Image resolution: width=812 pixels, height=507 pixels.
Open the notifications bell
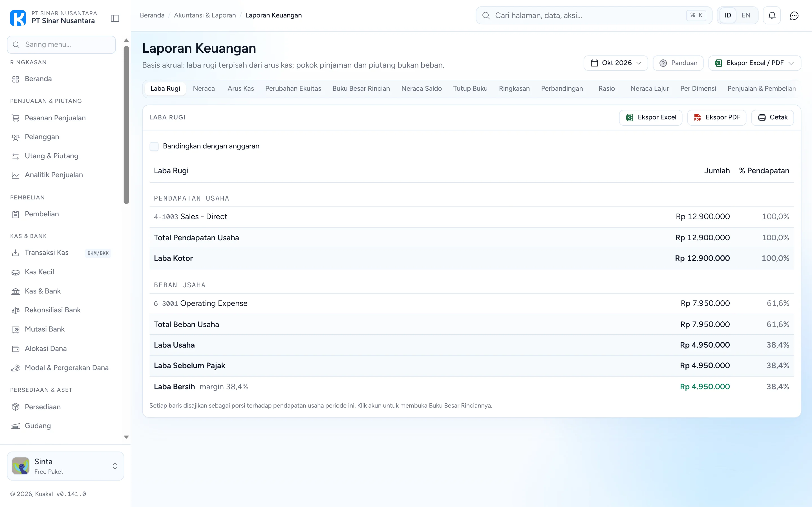click(772, 15)
